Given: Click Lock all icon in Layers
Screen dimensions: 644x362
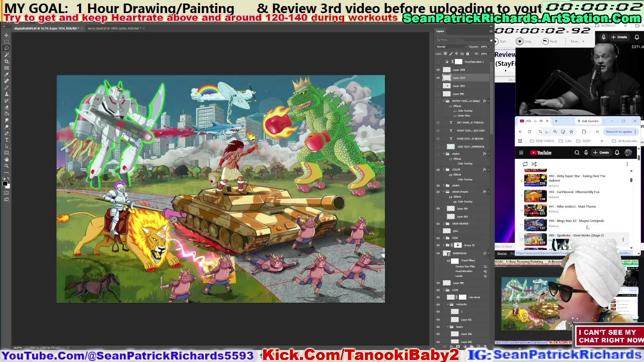Looking at the screenshot, I should [x=467, y=54].
